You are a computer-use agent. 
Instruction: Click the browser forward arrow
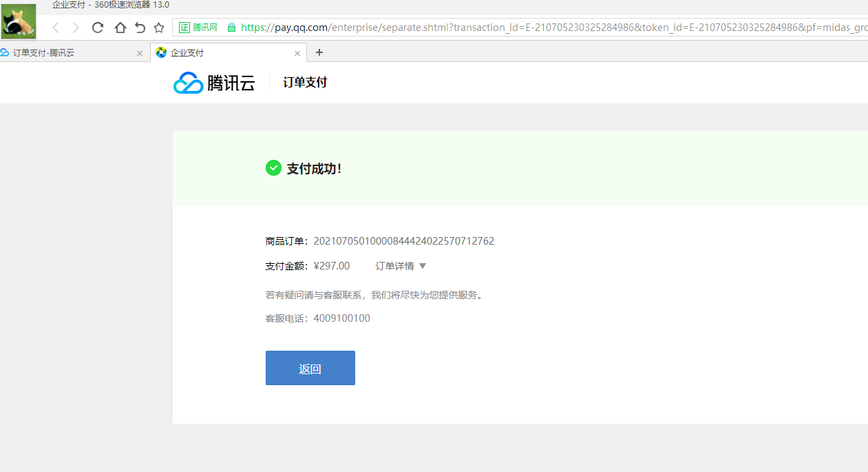click(x=76, y=28)
